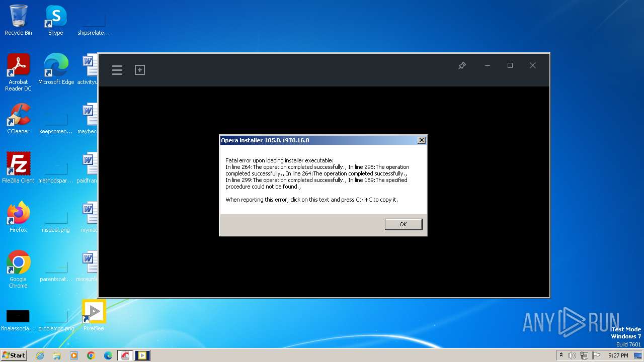Select the PixelSee desktop shortcut
Image resolution: width=644 pixels, height=362 pixels.
[x=94, y=316]
